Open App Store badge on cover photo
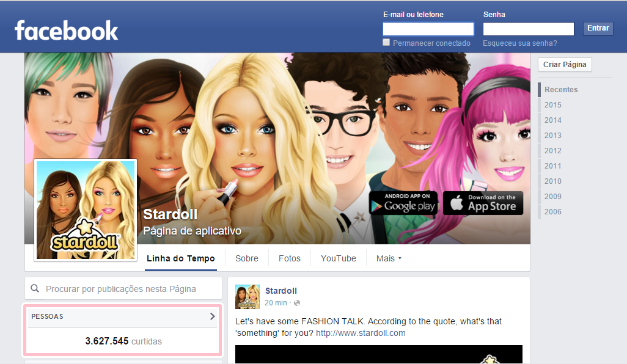Viewport: 627px width, 364px height. (483, 203)
